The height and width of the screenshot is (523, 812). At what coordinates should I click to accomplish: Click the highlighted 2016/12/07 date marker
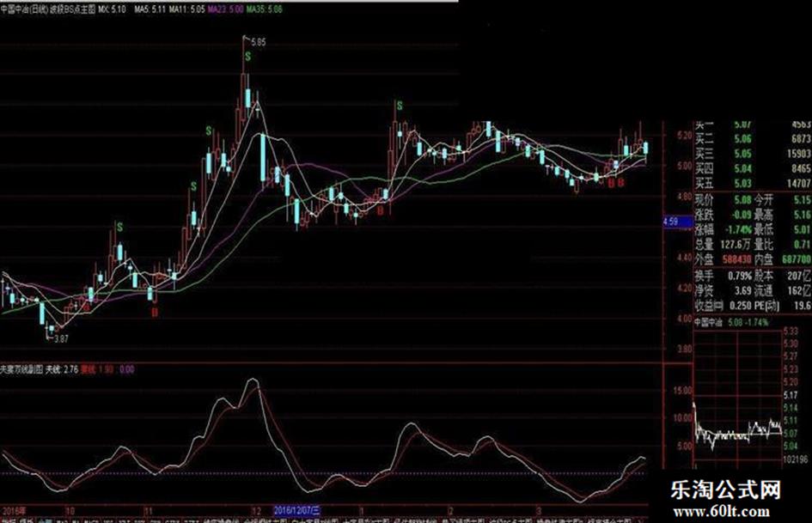click(x=296, y=511)
